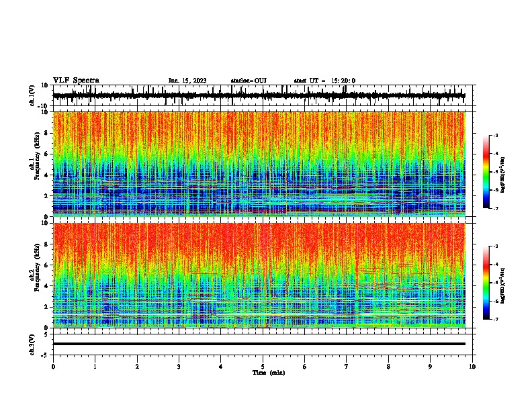532x411 pixels.
Task: Click time axis tick label "3"
Action: (x=179, y=367)
